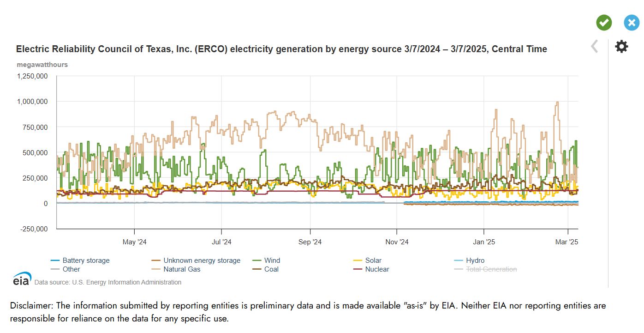Click the chart title text
644x333 pixels.
click(x=281, y=49)
